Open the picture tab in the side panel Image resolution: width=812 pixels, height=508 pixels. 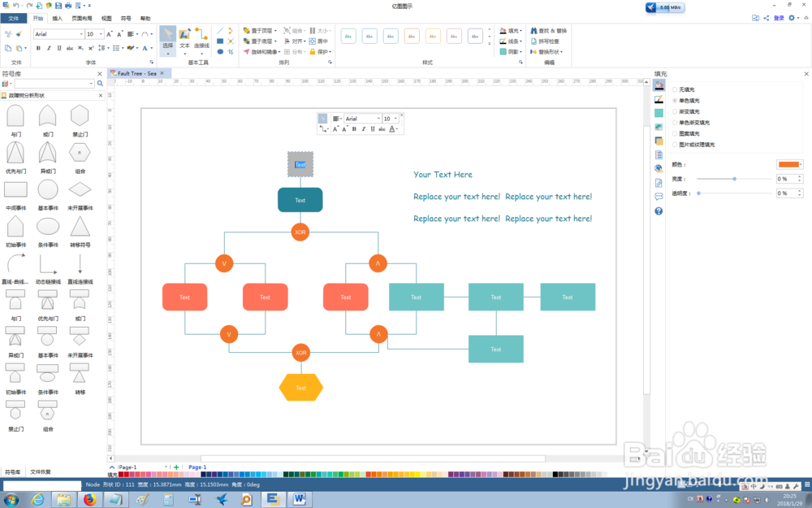click(659, 127)
